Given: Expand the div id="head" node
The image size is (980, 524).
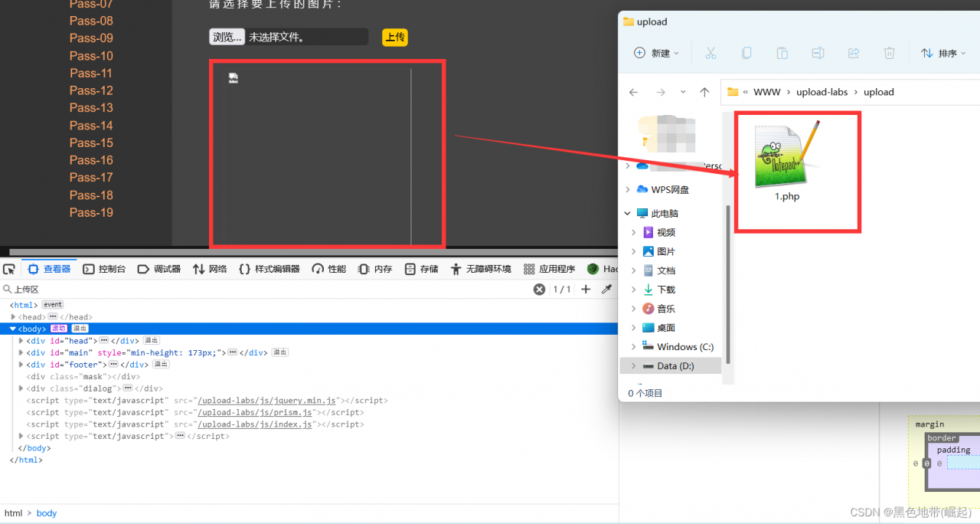Looking at the screenshot, I should tap(21, 341).
